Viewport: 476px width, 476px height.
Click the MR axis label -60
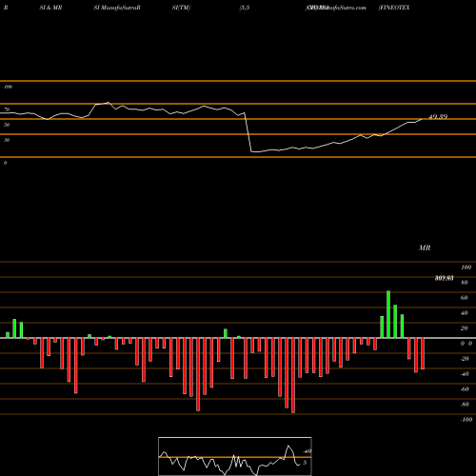pyautogui.click(x=465, y=389)
